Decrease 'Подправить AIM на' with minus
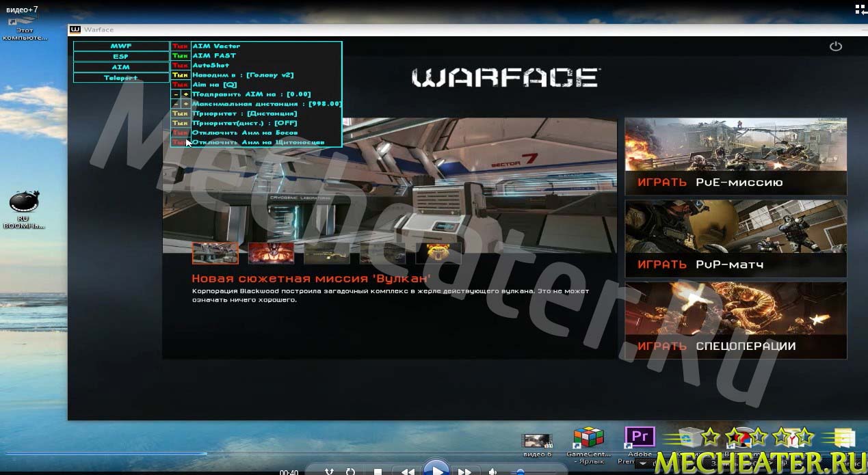 pyautogui.click(x=176, y=94)
